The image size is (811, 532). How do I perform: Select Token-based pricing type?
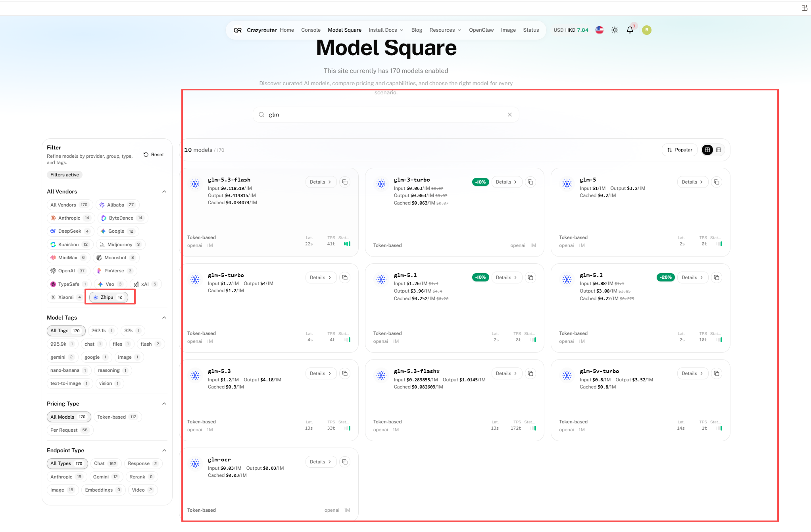[117, 417]
